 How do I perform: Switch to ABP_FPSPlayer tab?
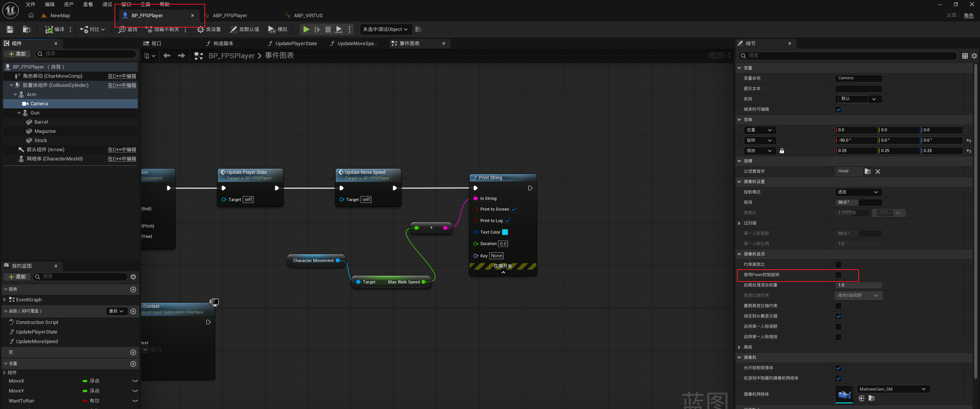[x=230, y=16]
